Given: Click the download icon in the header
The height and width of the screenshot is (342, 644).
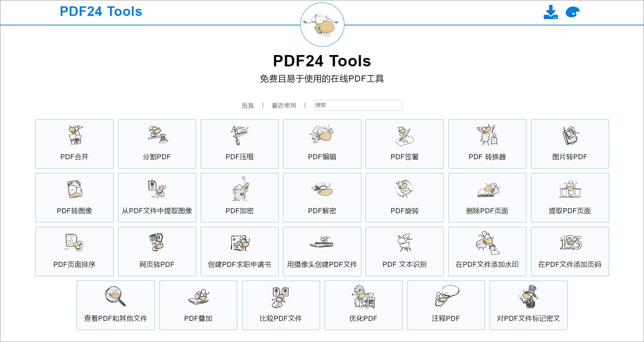Looking at the screenshot, I should point(551,12).
